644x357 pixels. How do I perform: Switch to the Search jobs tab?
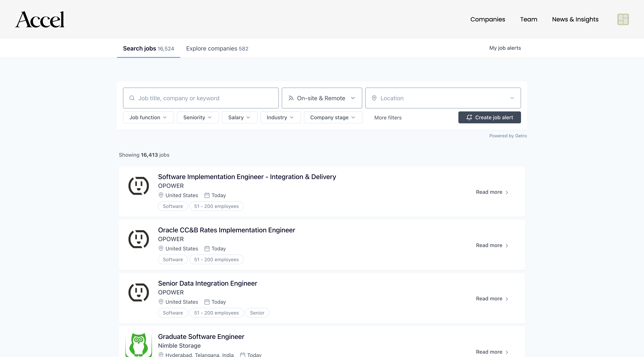(149, 48)
